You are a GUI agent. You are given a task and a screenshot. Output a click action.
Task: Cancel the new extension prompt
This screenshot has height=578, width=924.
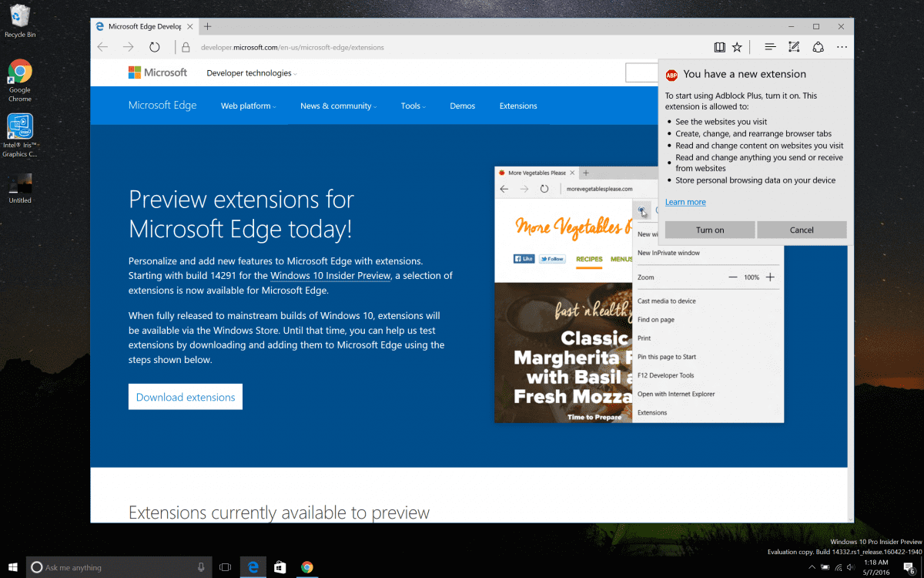click(802, 230)
